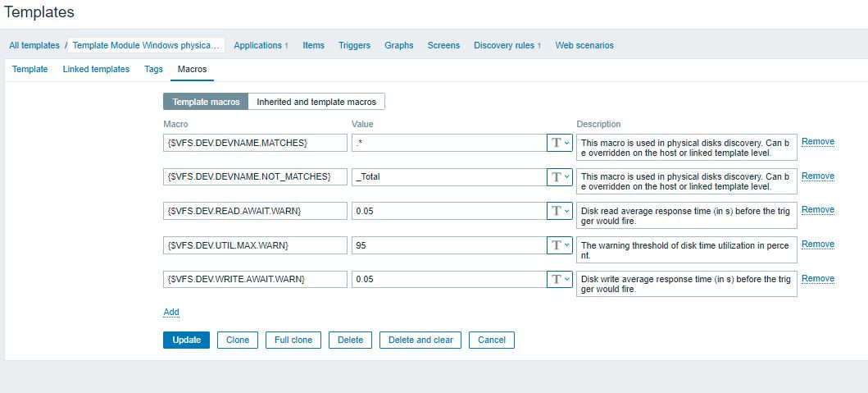Click Add to create new macro

tap(170, 312)
